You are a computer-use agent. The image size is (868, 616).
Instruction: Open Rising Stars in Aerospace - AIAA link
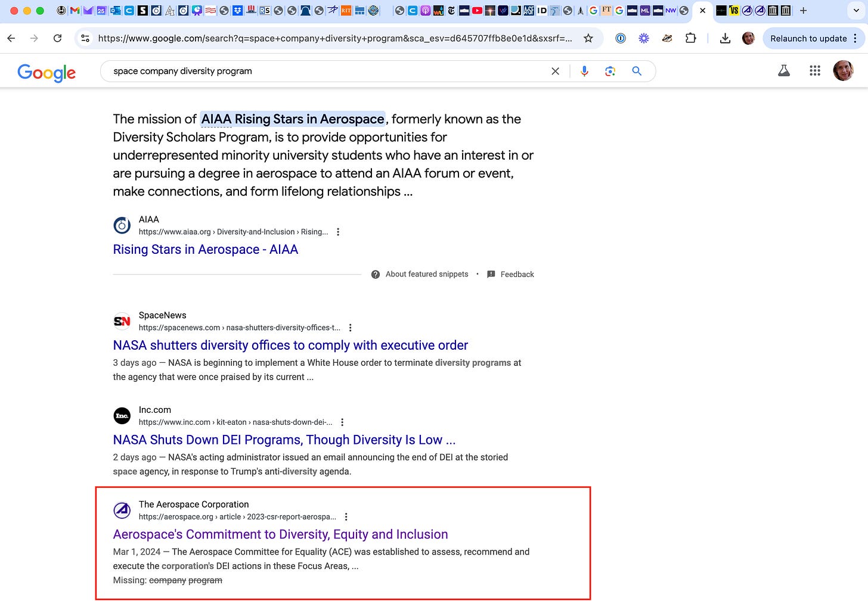pyautogui.click(x=206, y=250)
